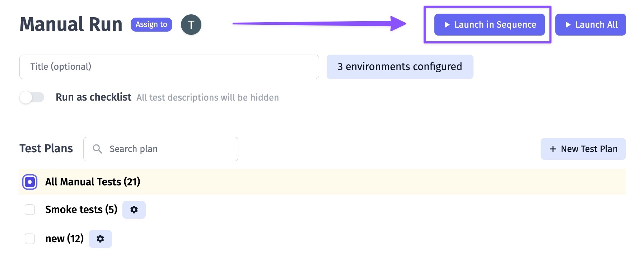Viewport: 644px width, 263px height.
Task: Check the Smoke tests checkbox
Action: pyautogui.click(x=30, y=210)
